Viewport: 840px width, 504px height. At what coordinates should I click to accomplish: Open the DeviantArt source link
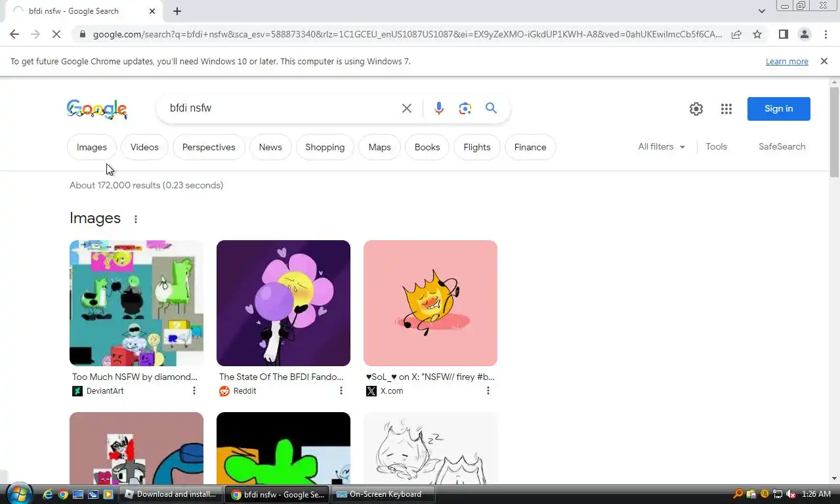coord(98,390)
